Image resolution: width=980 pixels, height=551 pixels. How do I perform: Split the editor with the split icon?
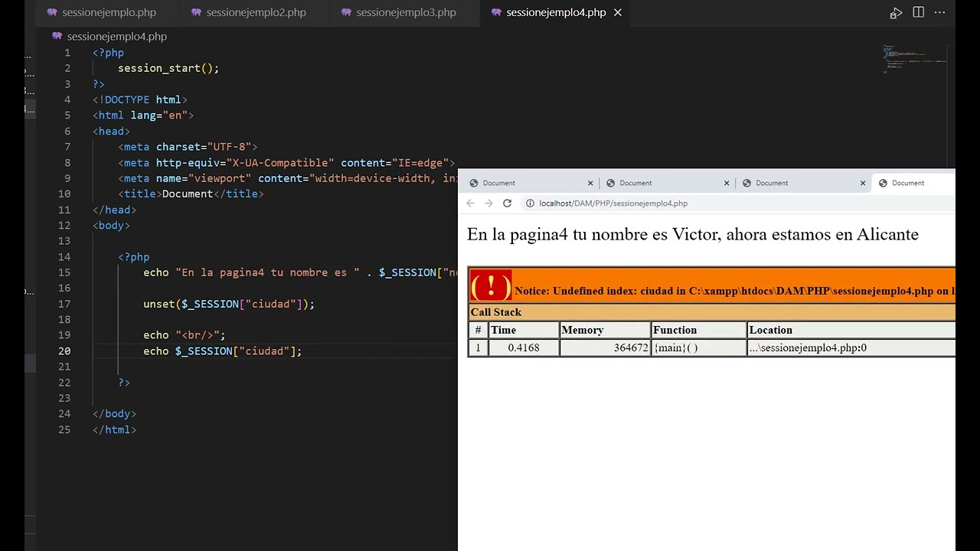click(918, 12)
